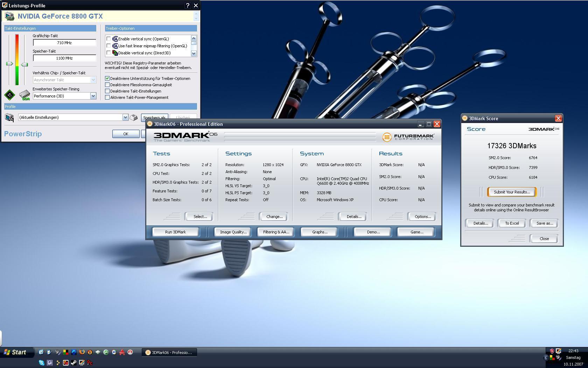588x368 pixels.
Task: Enable vertical sync (OpenGL) checkbox
Action: (108, 39)
